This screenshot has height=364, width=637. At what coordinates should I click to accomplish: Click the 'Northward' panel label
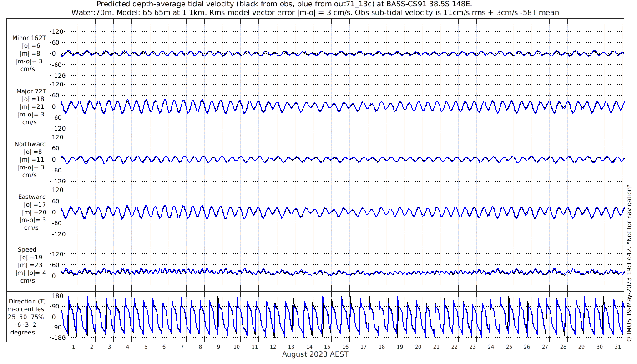(x=30, y=144)
